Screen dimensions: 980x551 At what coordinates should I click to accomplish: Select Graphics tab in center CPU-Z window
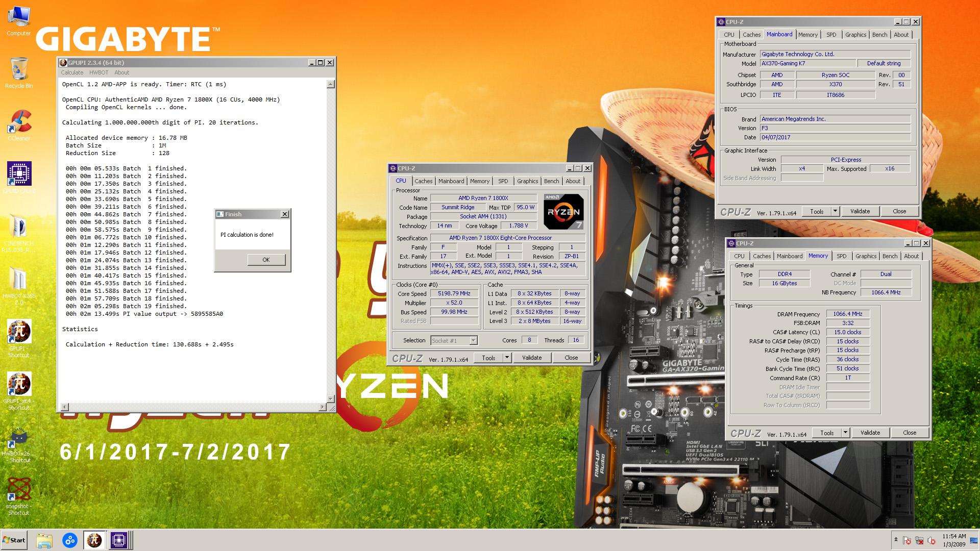[527, 181]
